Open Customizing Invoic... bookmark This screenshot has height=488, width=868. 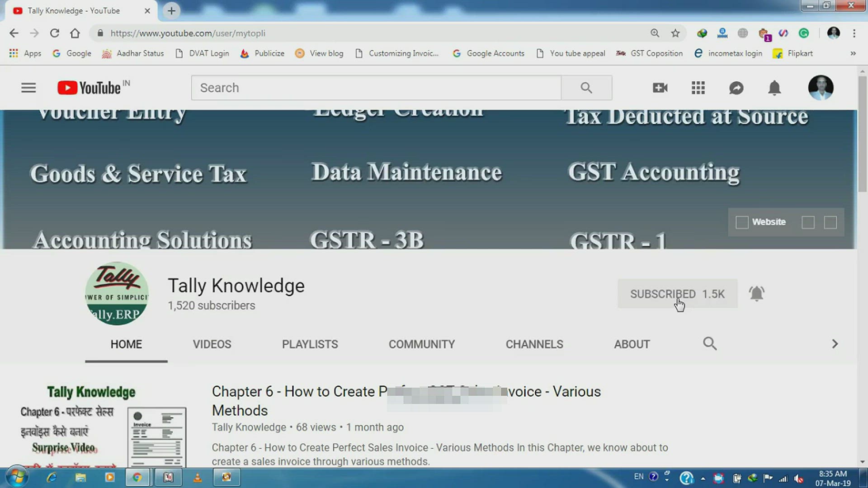coord(397,53)
